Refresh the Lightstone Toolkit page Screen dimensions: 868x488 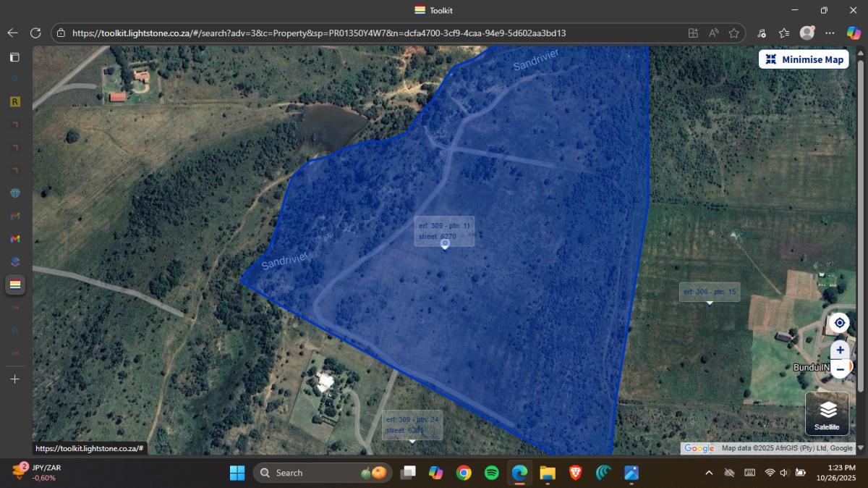click(x=35, y=33)
